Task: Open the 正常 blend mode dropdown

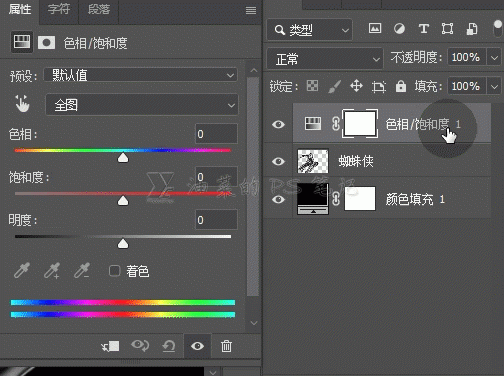Action: coord(325,59)
